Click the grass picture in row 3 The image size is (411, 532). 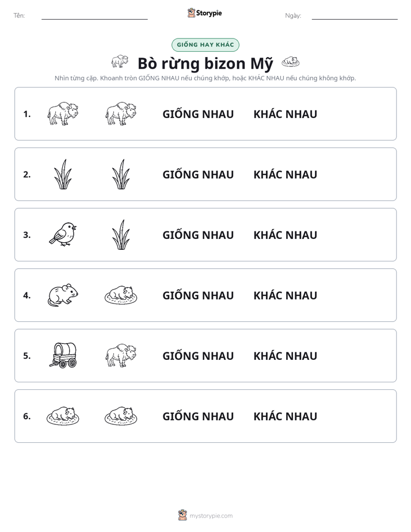(x=121, y=234)
